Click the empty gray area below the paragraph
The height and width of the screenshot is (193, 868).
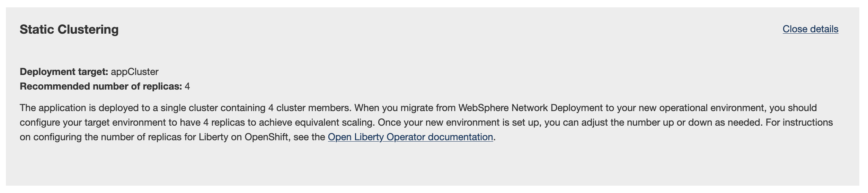(433, 165)
